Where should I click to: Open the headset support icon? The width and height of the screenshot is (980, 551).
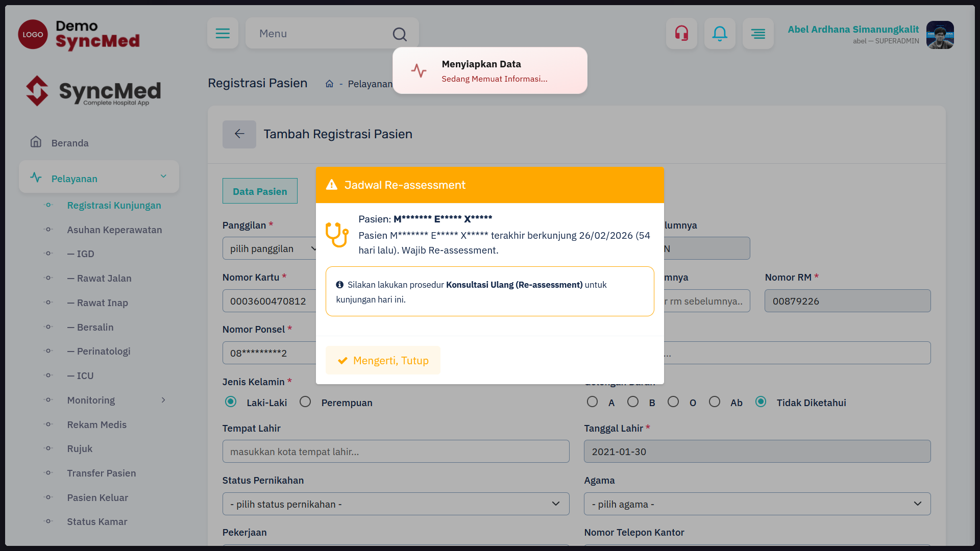coord(681,33)
